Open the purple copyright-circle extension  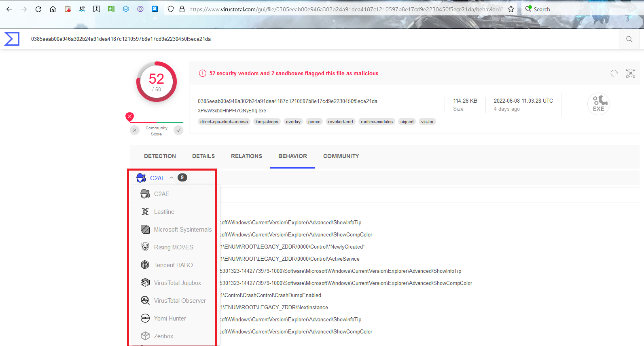tap(140, 9)
